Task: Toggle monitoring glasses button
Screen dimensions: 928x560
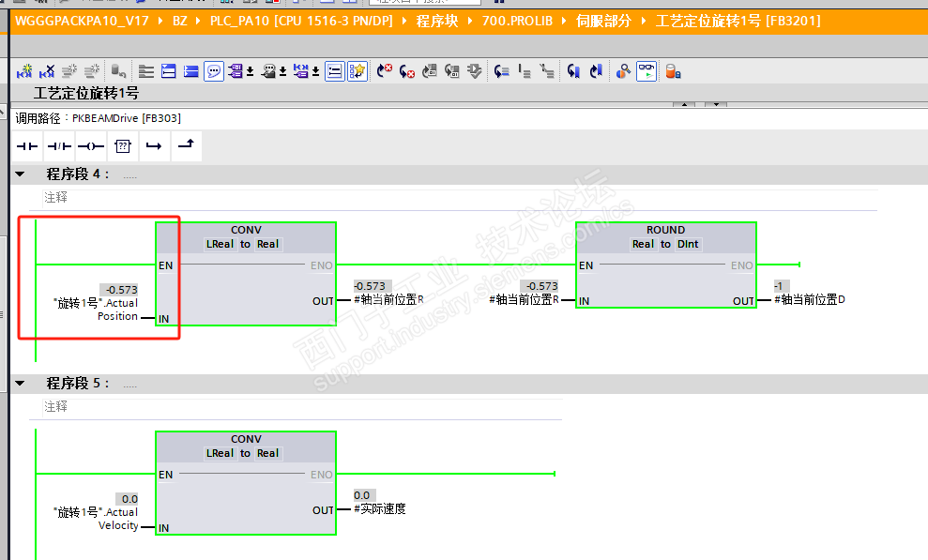Action: [647, 71]
